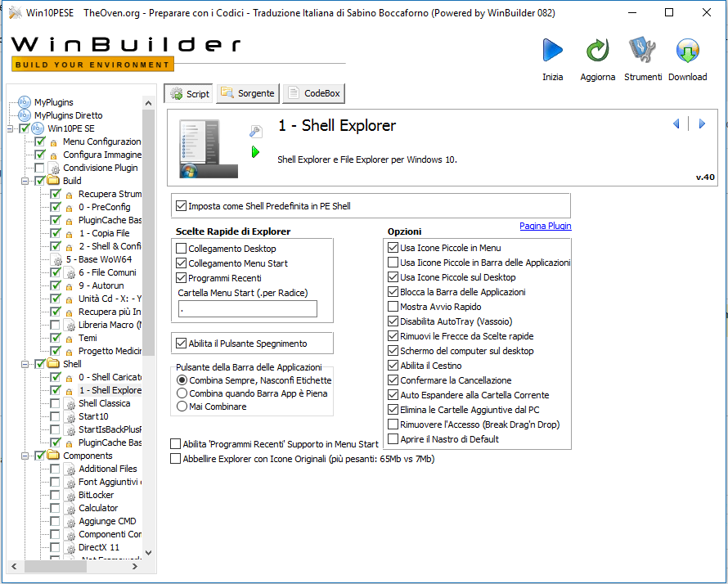Click the wrench edit script icon
The width and height of the screenshot is (728, 584).
(x=255, y=132)
